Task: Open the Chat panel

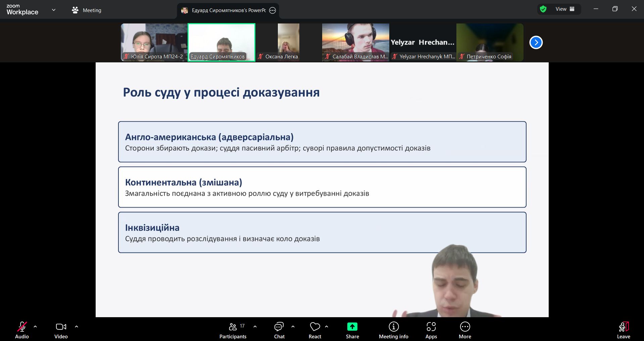Action: tap(279, 330)
